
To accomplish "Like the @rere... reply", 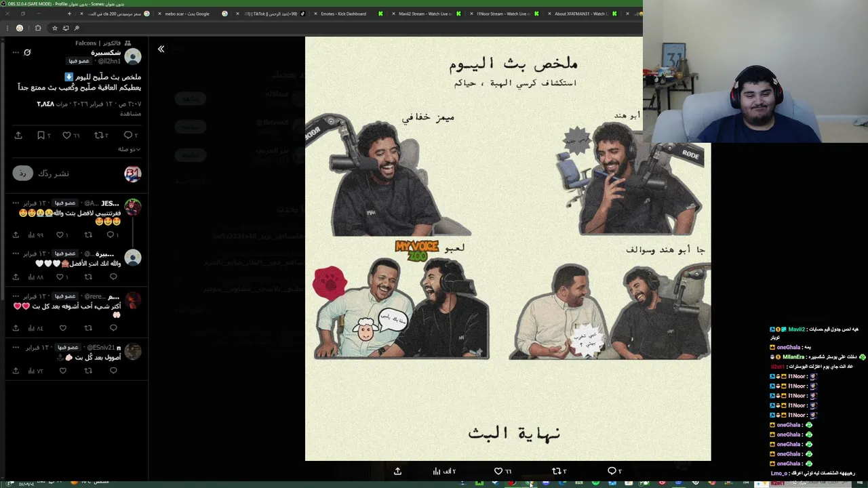I will coord(63,328).
